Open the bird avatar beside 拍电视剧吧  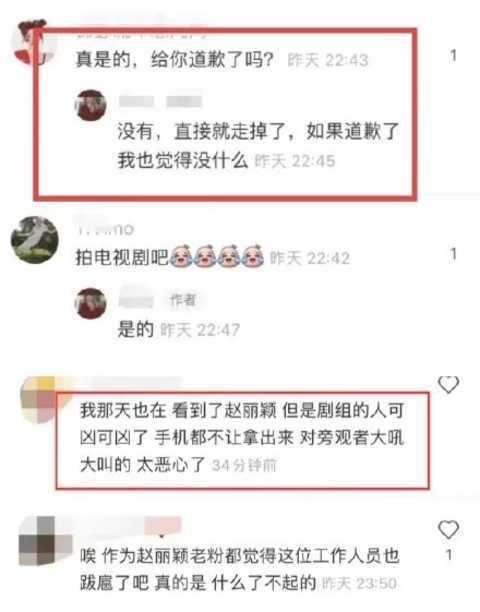(35, 240)
